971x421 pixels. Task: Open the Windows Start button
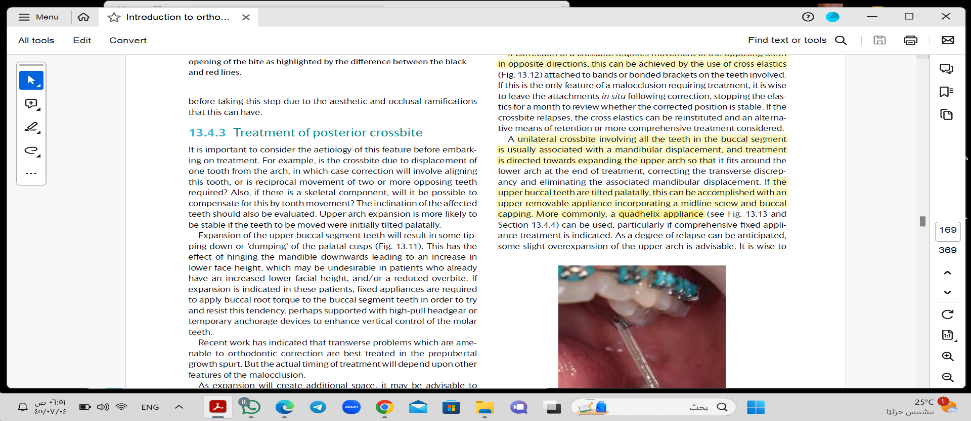[x=755, y=407]
